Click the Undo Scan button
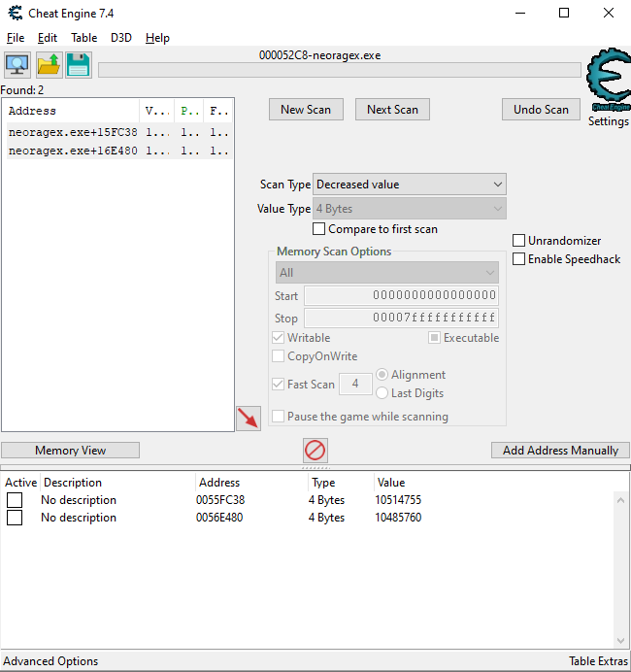631x672 pixels. pos(541,110)
